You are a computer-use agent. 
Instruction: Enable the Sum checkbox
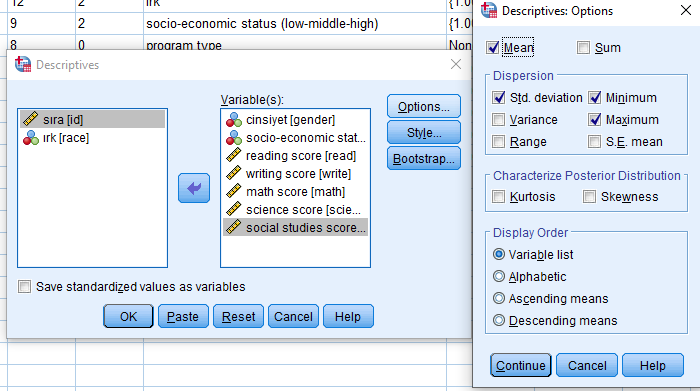583,47
